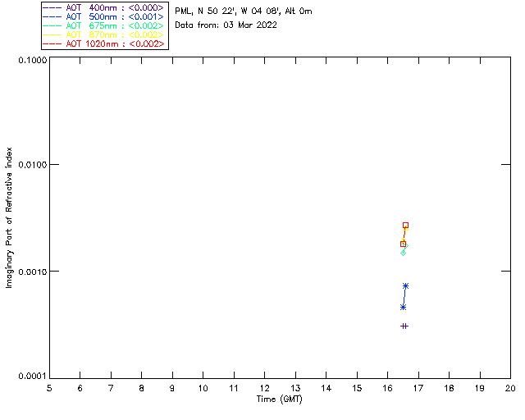Click the x-axis tick label 16
525x420 pixels.
coord(388,388)
